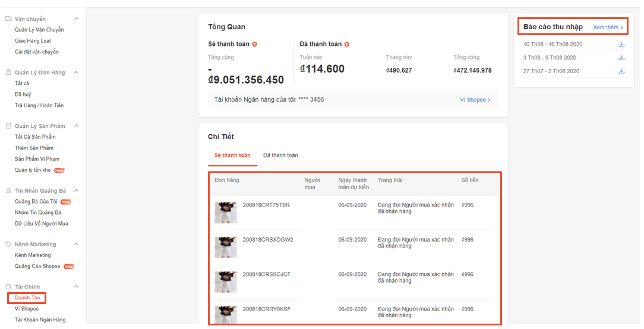Collapse the Quản Lý Sản Phẩm section
The image size is (644, 329).
76,126
